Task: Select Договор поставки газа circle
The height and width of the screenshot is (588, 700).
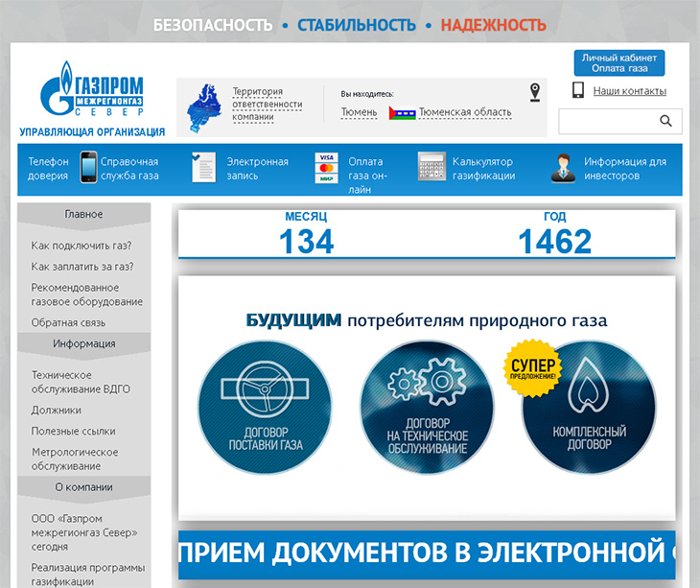Action: (x=266, y=407)
